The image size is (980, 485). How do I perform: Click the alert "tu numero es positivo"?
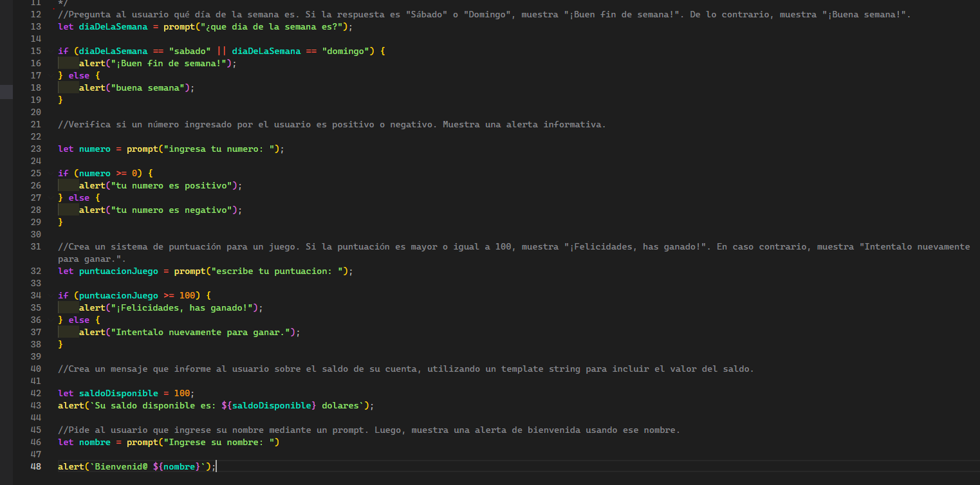pyautogui.click(x=160, y=185)
